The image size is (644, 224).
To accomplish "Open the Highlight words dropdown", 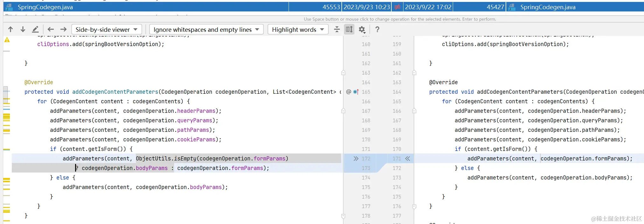I will [x=298, y=30].
